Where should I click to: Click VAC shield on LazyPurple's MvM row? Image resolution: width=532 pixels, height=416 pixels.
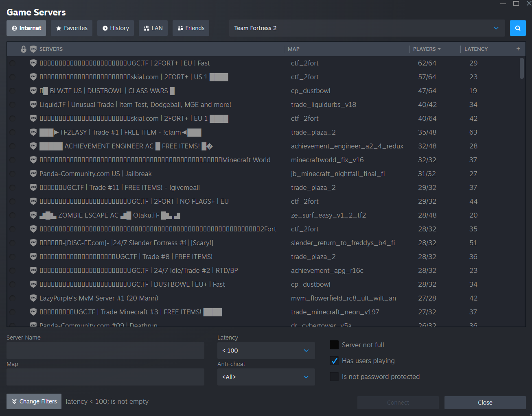[33, 298]
